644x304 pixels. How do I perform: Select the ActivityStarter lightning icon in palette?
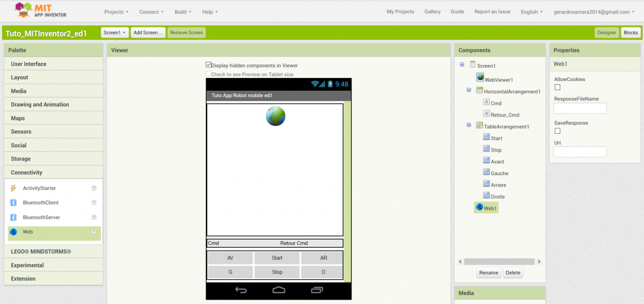(13, 188)
